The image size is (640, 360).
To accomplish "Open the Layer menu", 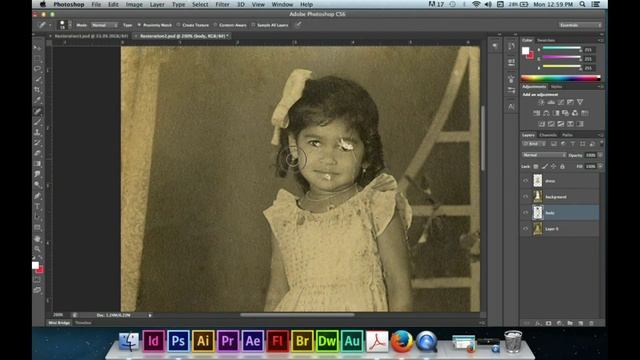I will 157,4.
